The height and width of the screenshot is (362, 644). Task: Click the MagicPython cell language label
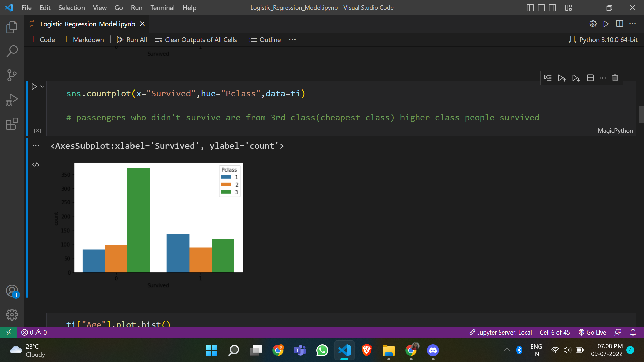pos(615,131)
